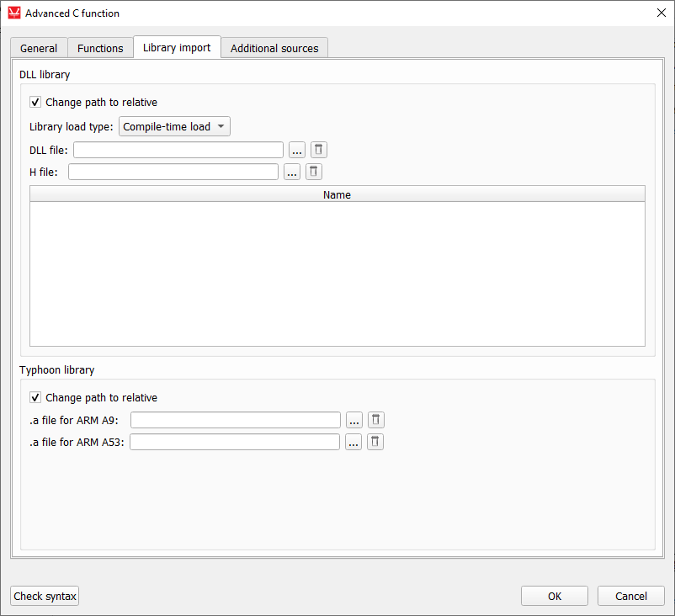The width and height of the screenshot is (675, 616).
Task: Focus the H file input field
Action: [x=173, y=172]
